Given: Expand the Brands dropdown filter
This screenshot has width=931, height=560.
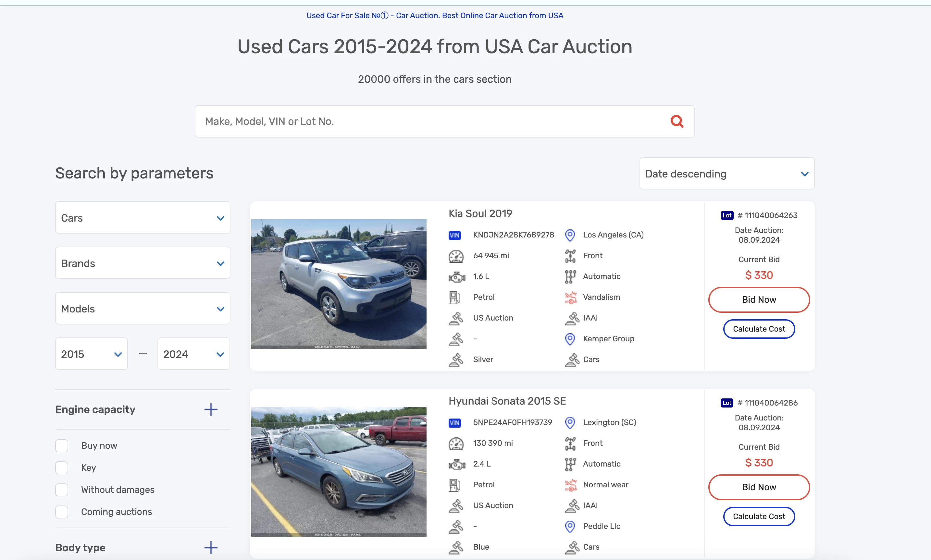Looking at the screenshot, I should pyautogui.click(x=142, y=264).
